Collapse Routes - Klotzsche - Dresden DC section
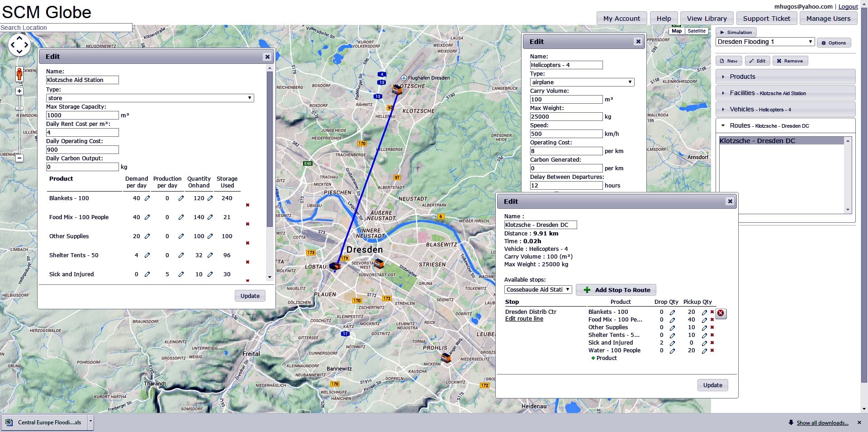This screenshot has width=868, height=432. click(785, 126)
